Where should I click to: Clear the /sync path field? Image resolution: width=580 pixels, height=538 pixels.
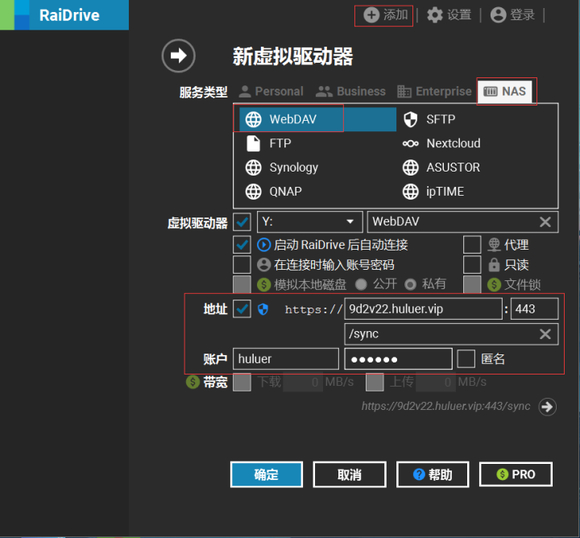[545, 334]
